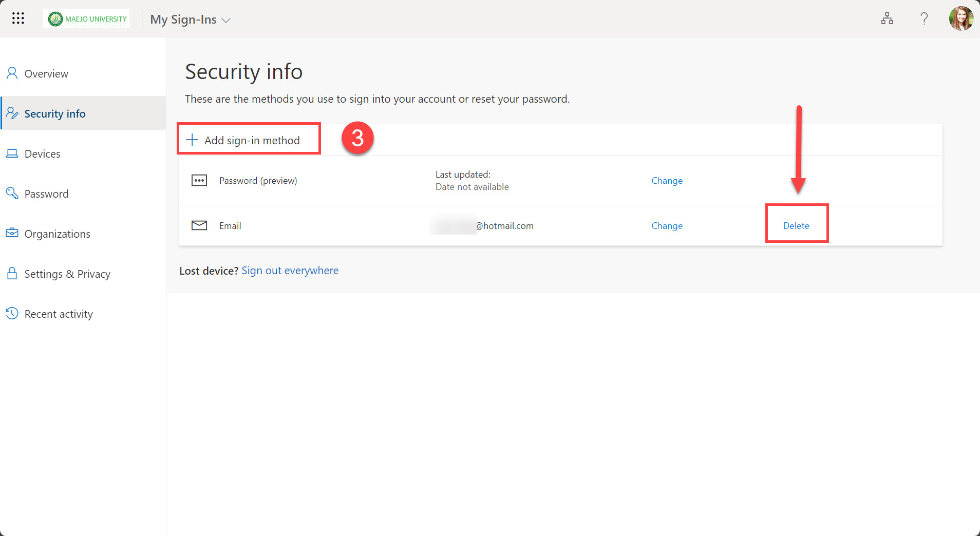Screen dimensions: 980x536
Task: Click the plus icon beside Add sign-in method
Action: click(192, 140)
